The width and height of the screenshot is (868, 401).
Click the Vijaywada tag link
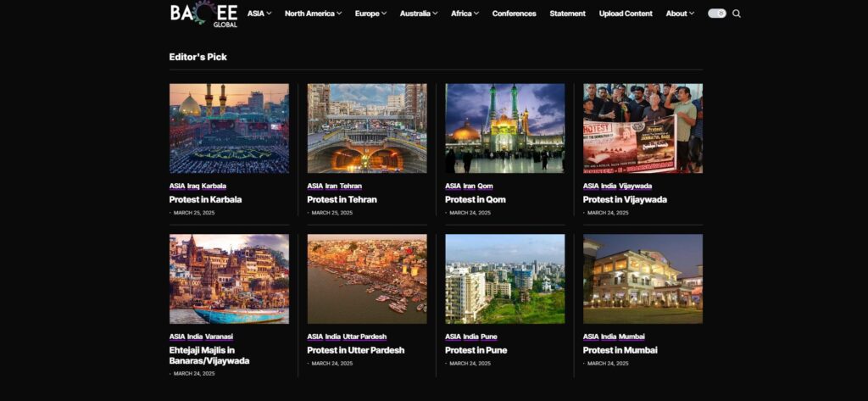click(636, 186)
